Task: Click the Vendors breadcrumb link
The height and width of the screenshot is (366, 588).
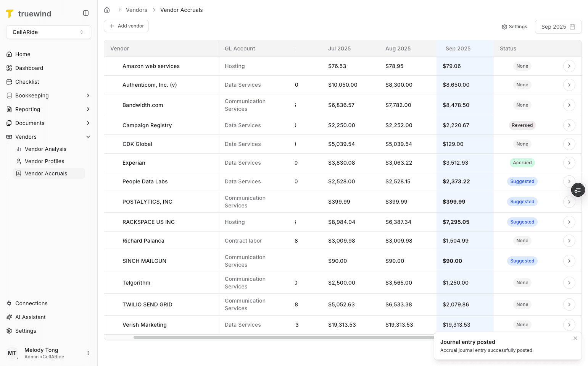Action: coord(137,10)
